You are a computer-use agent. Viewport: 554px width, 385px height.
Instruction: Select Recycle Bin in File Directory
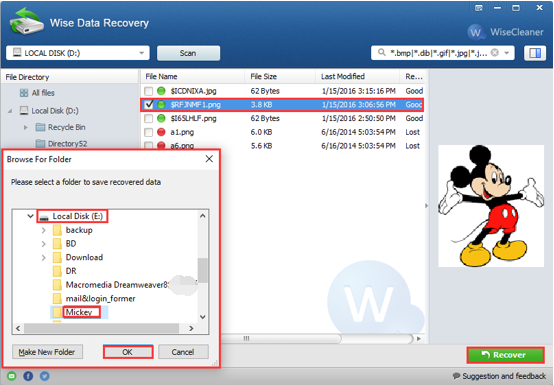coord(66,127)
